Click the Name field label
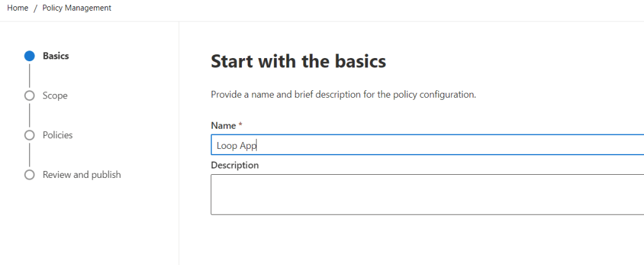Viewport: 644px width, 265px height. point(223,126)
